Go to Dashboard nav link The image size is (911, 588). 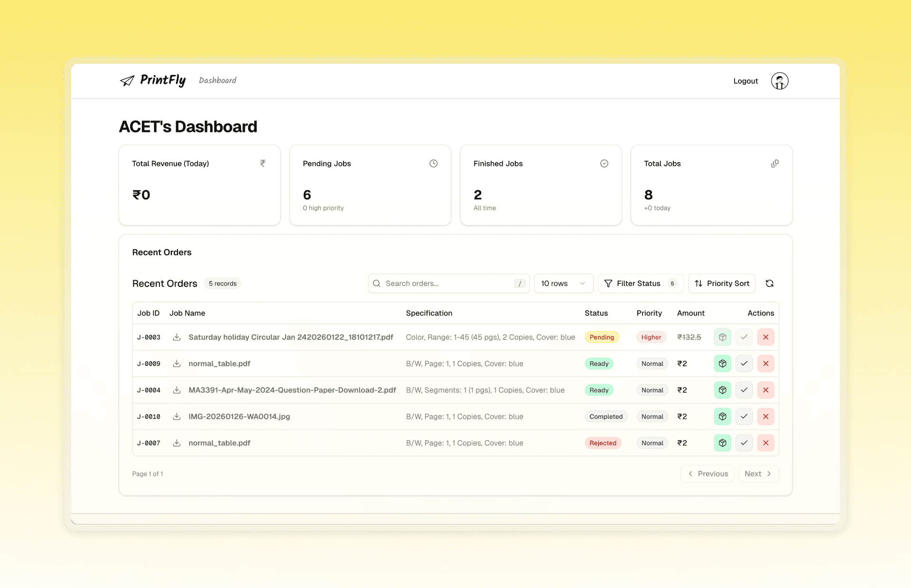(x=217, y=80)
